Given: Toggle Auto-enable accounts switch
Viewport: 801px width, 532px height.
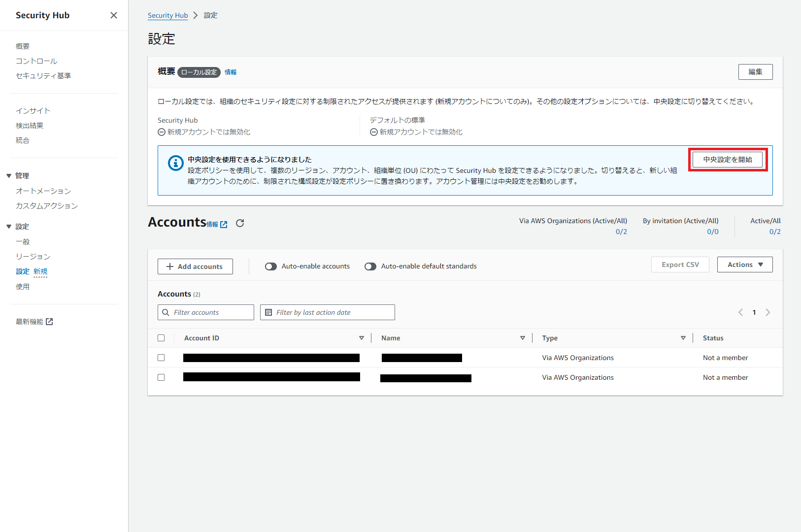Looking at the screenshot, I should tap(271, 266).
